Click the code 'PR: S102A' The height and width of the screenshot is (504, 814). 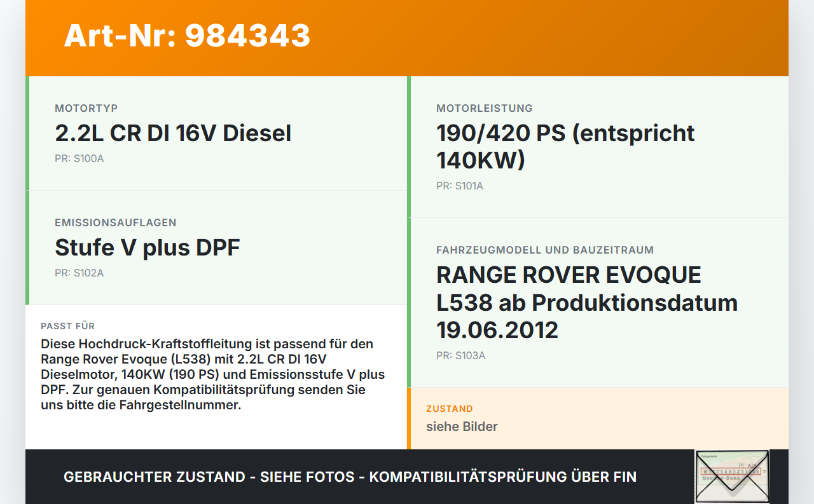79,273
